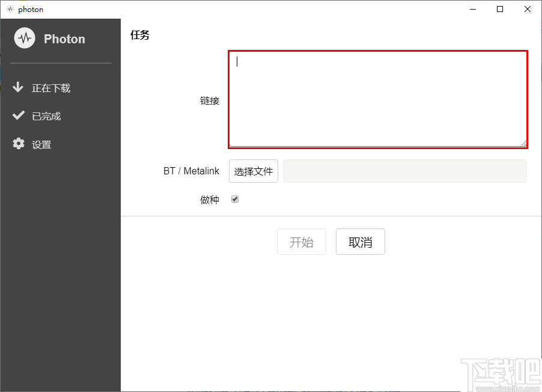Screen dimensions: 542x392
Task: Click the resize grip of the link box
Action: [523, 142]
